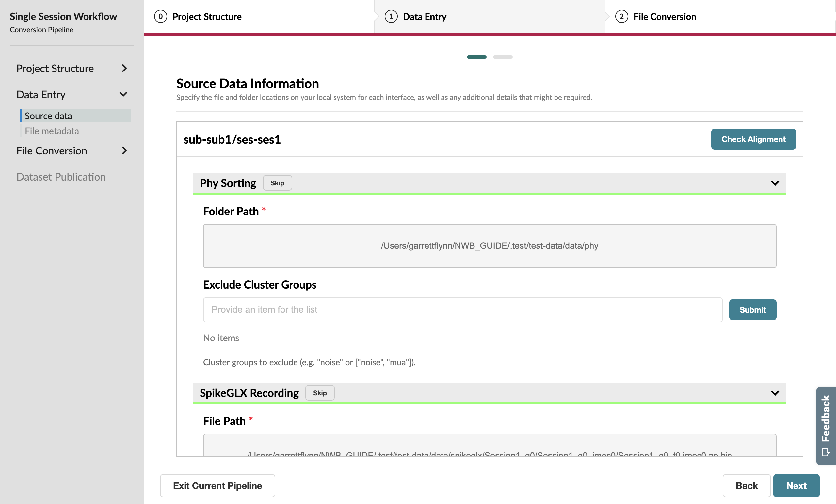Expand the File Conversion sidebar chevron
Screen dimensions: 836x504
tap(124, 150)
